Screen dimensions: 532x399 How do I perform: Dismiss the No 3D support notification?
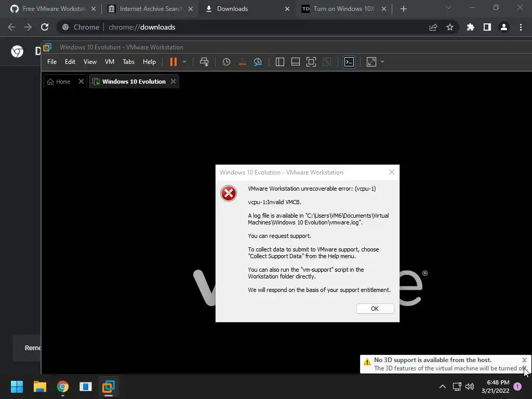point(525,360)
